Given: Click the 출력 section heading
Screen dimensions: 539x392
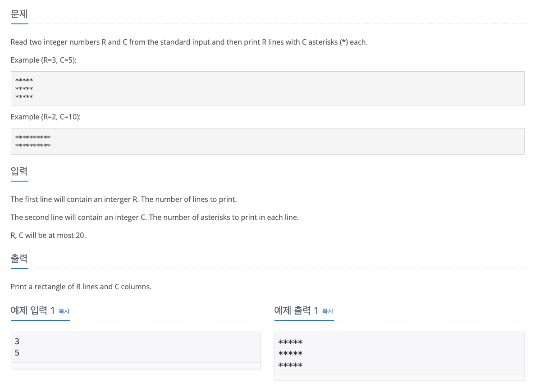Looking at the screenshot, I should [19, 258].
